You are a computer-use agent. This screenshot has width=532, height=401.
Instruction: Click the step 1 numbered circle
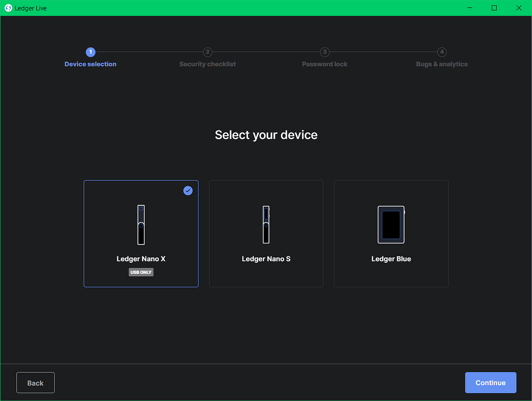tap(90, 52)
